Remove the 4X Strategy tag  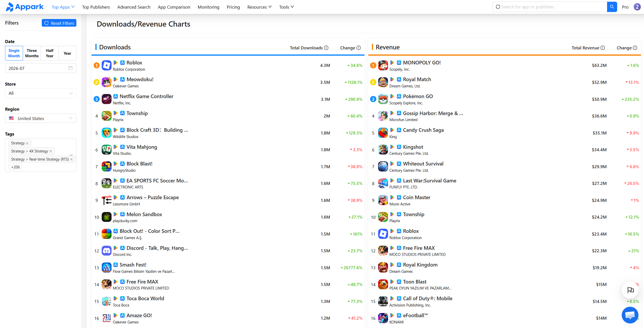(x=51, y=151)
